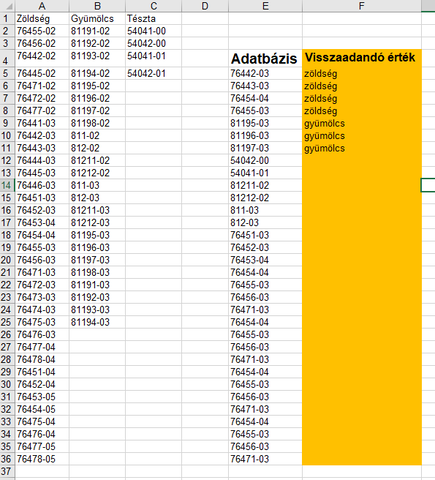This screenshot has height=480, width=435.
Task: Select cell E36 with 76471-03
Action: (x=265, y=459)
